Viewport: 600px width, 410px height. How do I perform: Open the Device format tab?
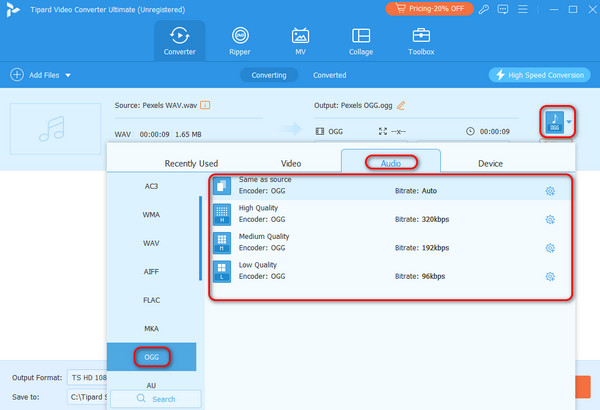490,163
